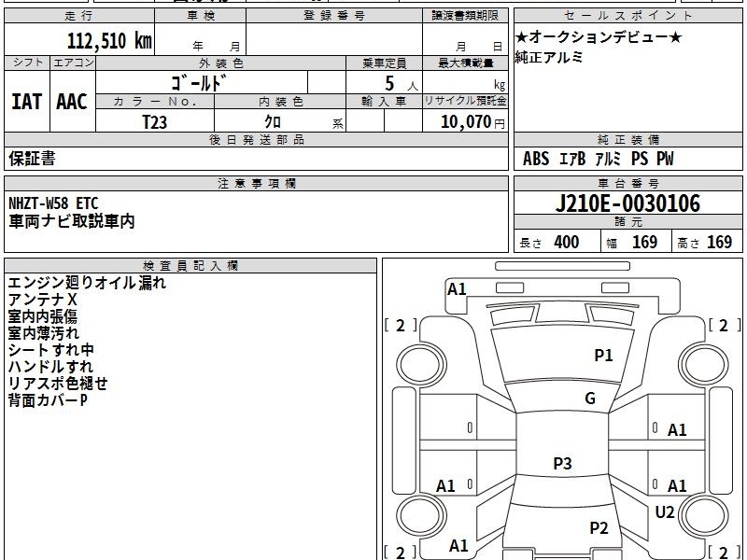Viewport: 747px width, 560px height.
Task: Select inspector note リアスポ色褪せ
Action: coord(58,383)
